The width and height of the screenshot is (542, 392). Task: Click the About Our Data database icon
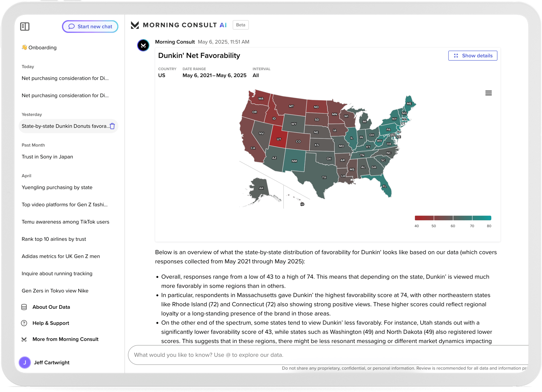(x=24, y=307)
